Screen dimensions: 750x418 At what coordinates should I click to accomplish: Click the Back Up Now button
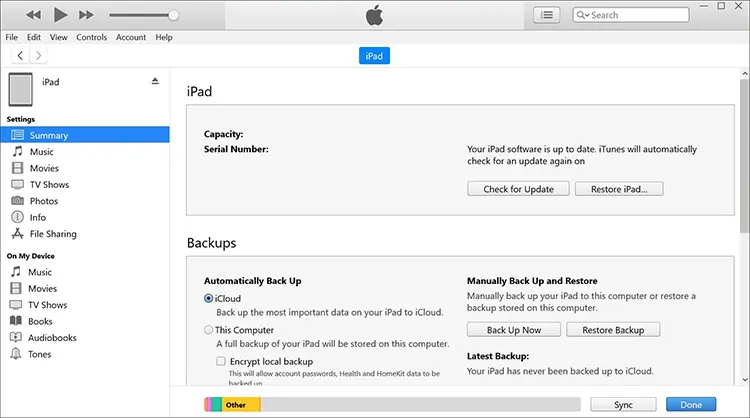pyautogui.click(x=514, y=330)
